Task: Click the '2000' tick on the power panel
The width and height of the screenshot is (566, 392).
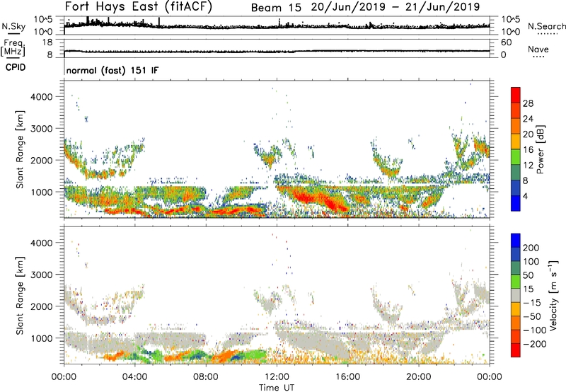Action: click(x=41, y=160)
